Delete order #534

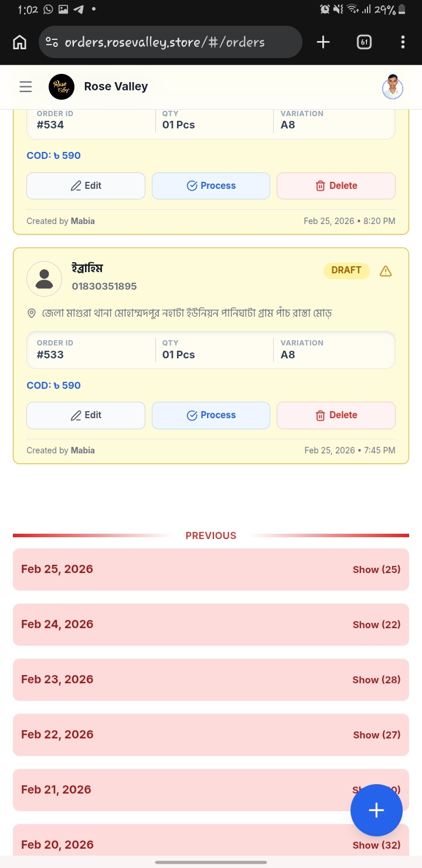coord(336,186)
